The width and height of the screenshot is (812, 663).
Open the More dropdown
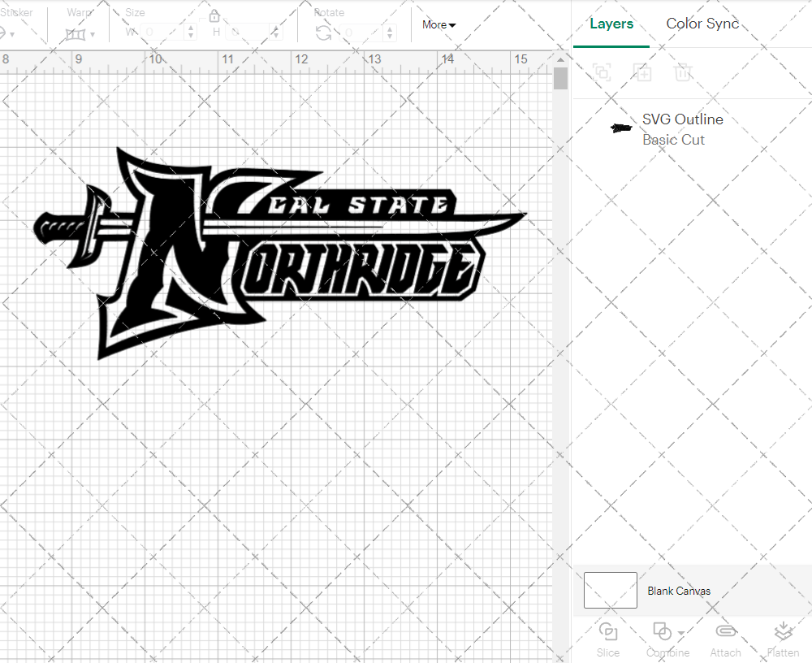(438, 24)
